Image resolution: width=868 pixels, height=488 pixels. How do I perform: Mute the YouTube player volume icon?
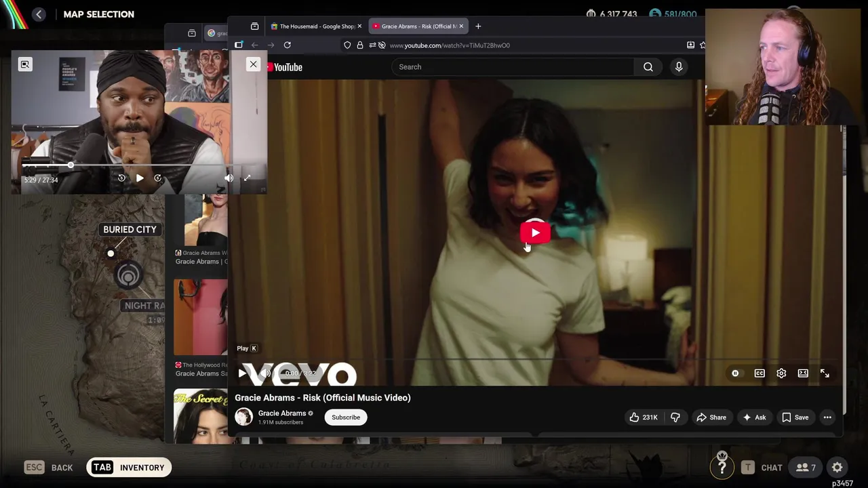[266, 373]
